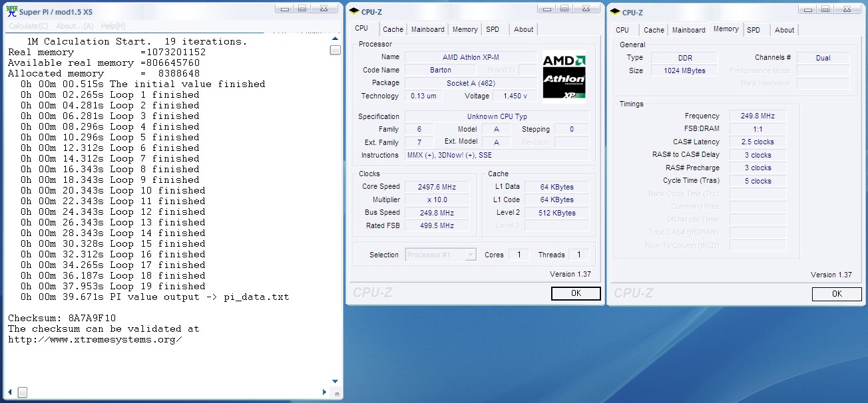Click the Super PI vertical scrollbar thumb
Viewport: 868px width, 403px height.
[x=335, y=51]
